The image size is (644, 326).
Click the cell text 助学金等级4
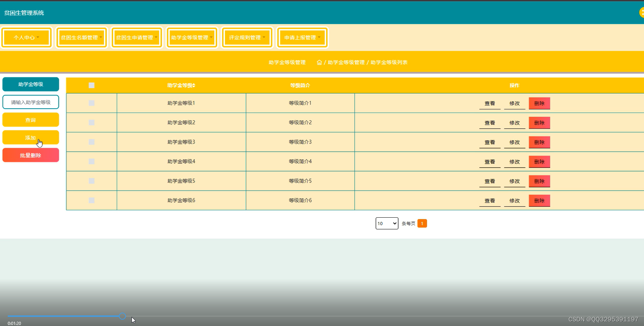pos(181,161)
